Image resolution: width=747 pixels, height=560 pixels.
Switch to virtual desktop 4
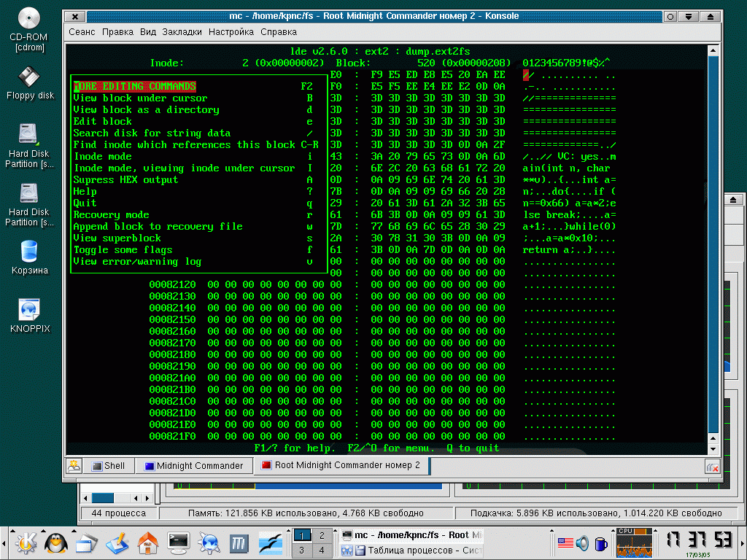322,551
